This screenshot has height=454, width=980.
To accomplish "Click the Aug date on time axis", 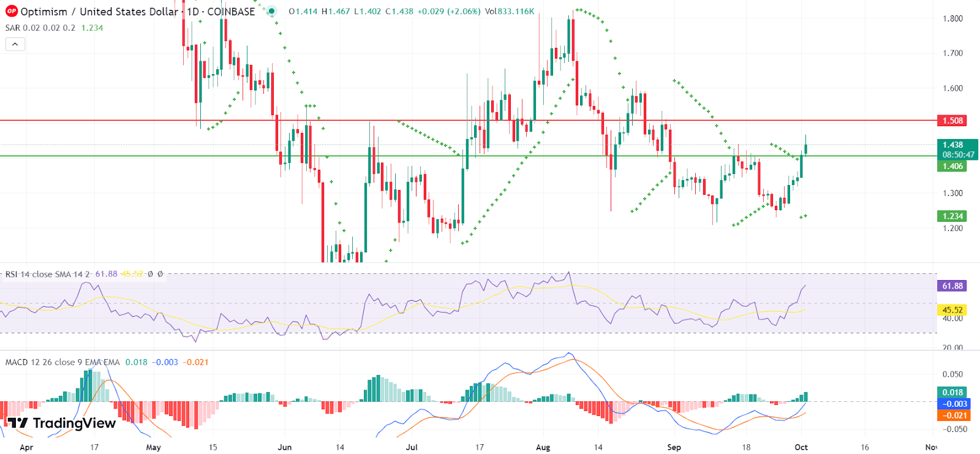I will click(x=543, y=447).
